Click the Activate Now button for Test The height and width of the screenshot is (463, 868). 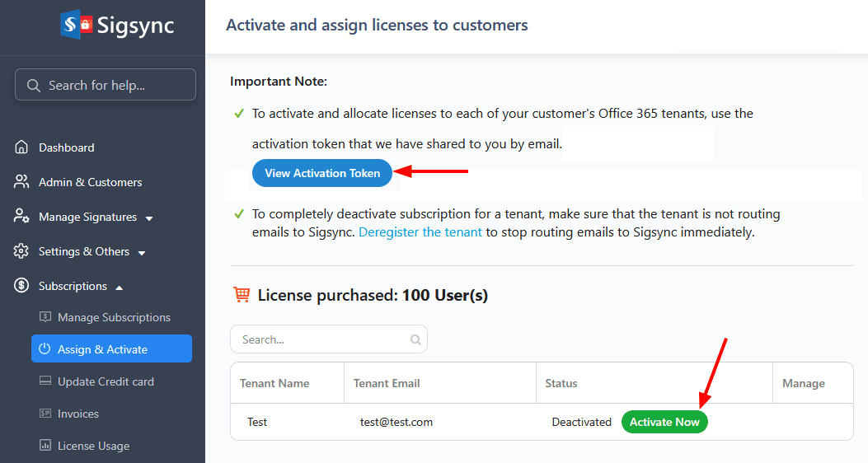[664, 422]
